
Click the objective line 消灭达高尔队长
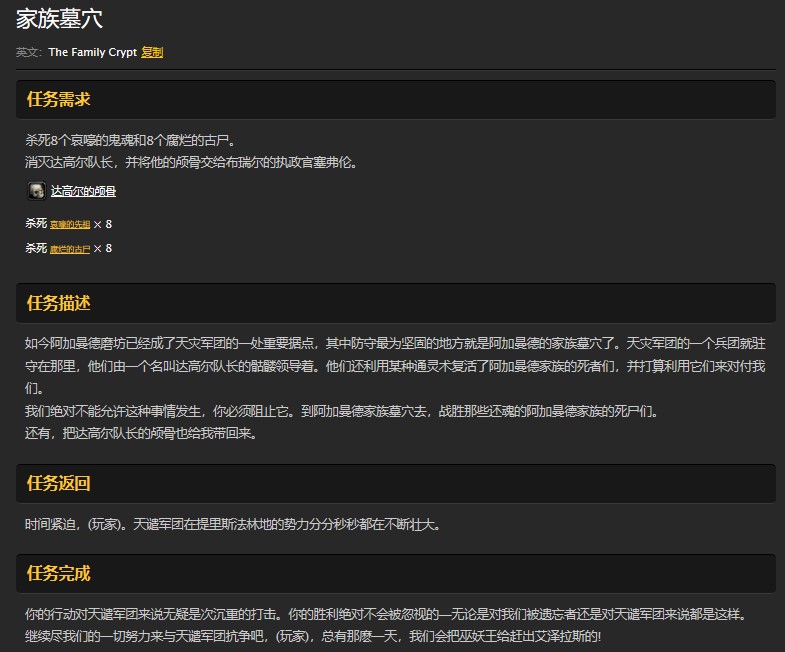(190, 161)
